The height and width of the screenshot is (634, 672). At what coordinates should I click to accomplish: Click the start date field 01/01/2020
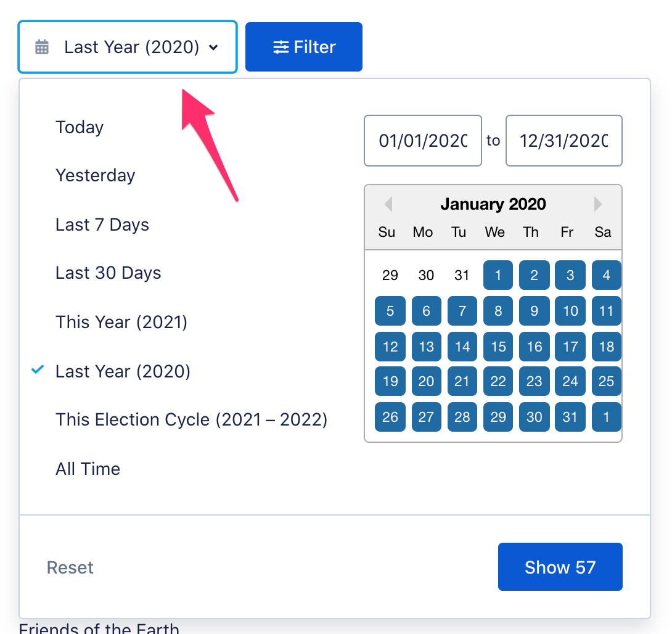pos(422,141)
